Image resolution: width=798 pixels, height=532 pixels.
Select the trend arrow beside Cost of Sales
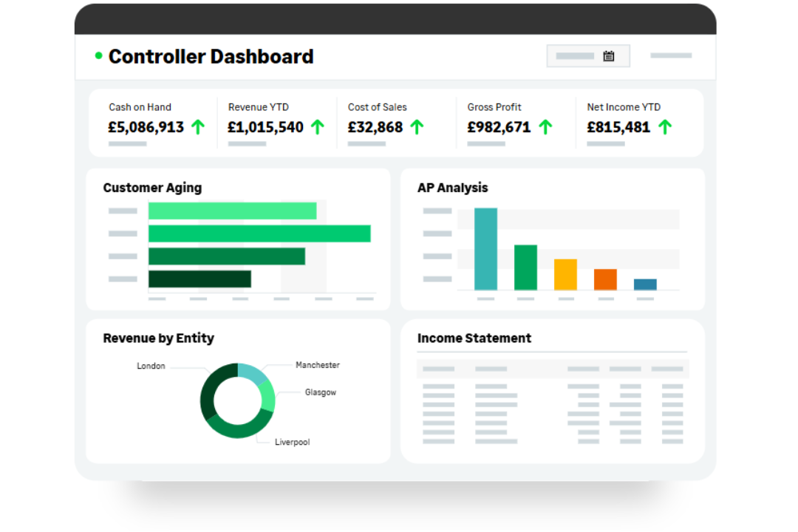click(417, 127)
